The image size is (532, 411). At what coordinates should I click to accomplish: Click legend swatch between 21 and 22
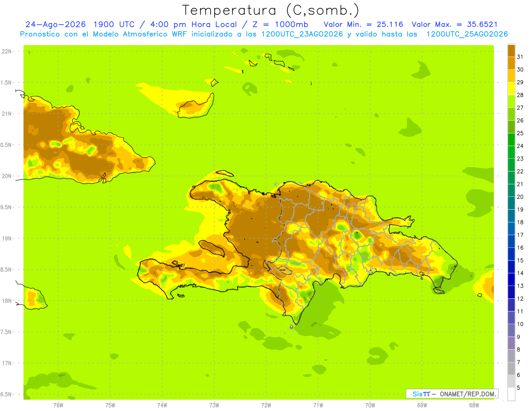tap(511, 178)
